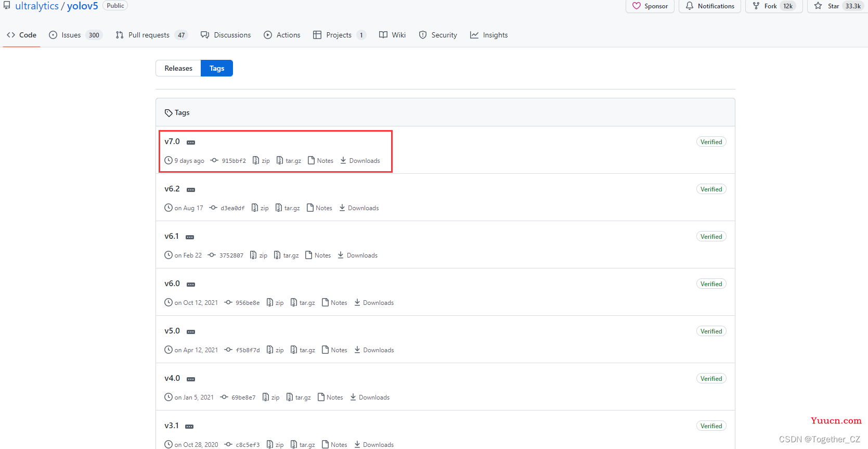
Task: Open v5.0 release Notes
Action: click(334, 350)
